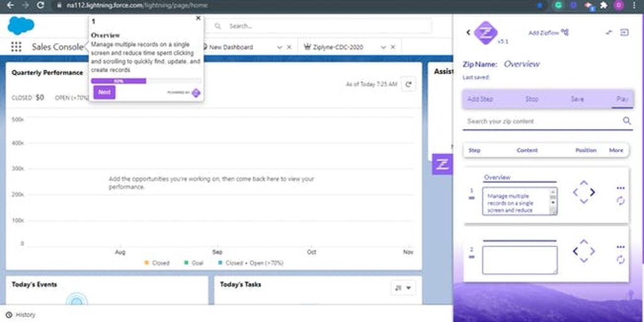Set step 1 position to right
The image size is (644, 322).
pos(592,192)
